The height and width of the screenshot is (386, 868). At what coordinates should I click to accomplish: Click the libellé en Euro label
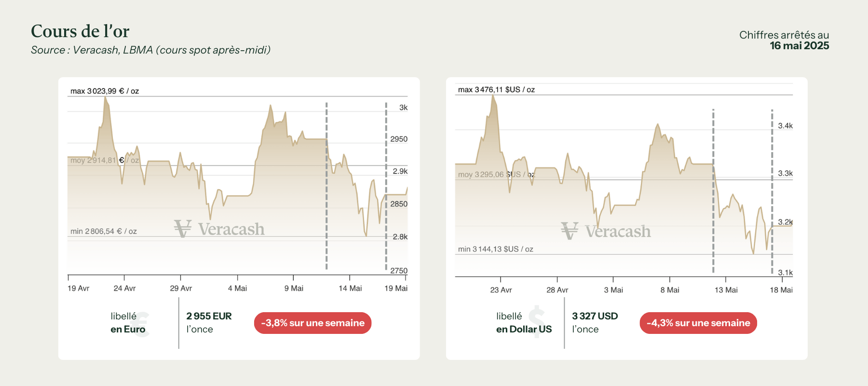[x=128, y=323]
